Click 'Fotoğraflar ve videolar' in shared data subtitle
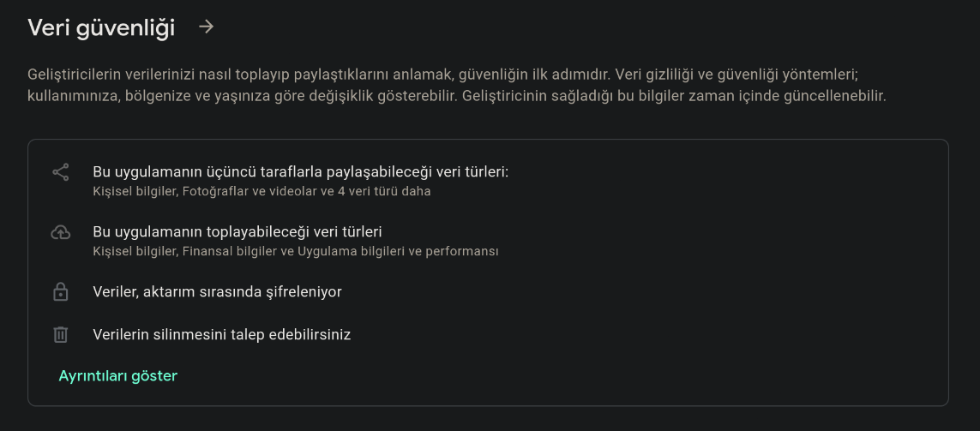Screen dimensions: 980x431 248,191
